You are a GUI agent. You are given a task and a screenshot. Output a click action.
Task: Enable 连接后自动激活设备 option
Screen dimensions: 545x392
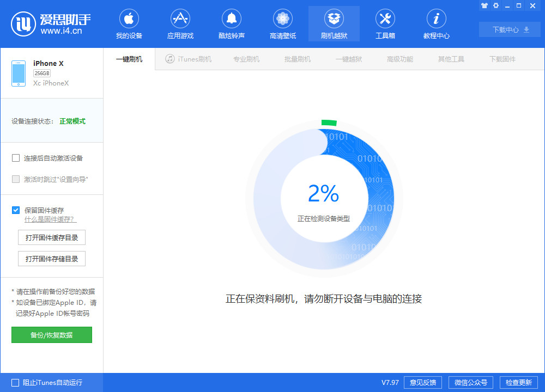click(x=16, y=158)
